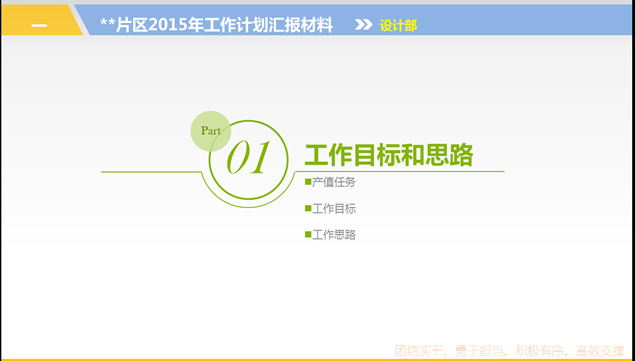Click the heading "工作目标和思路"

(389, 154)
